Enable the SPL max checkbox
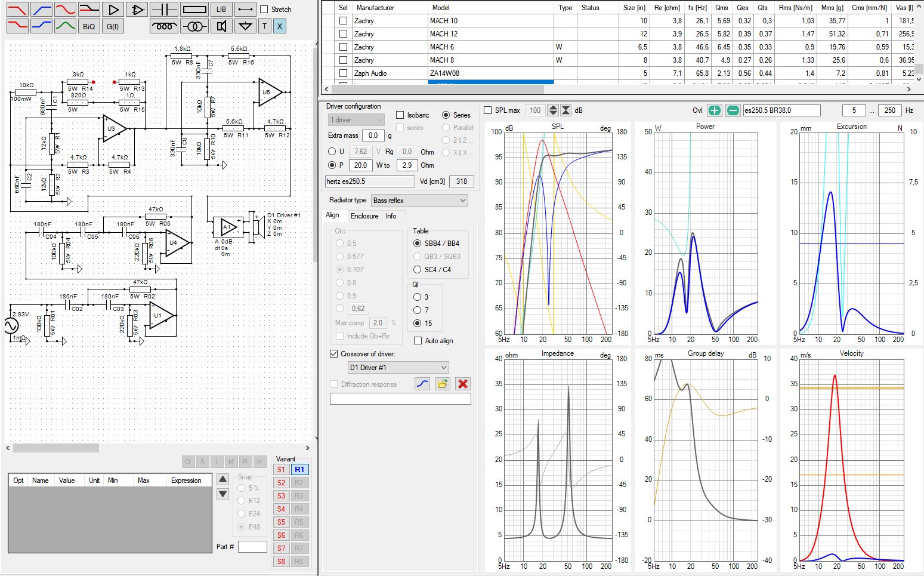This screenshot has height=576, width=924. point(488,110)
